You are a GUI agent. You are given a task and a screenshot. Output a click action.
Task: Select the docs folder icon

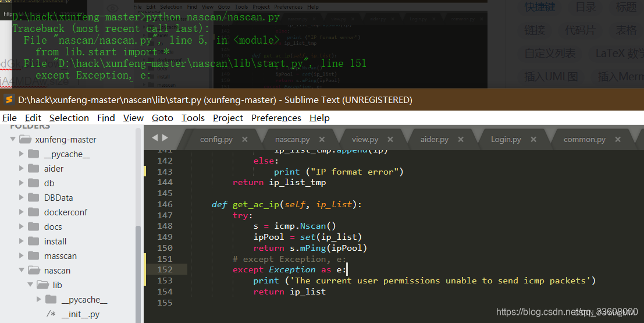point(33,226)
